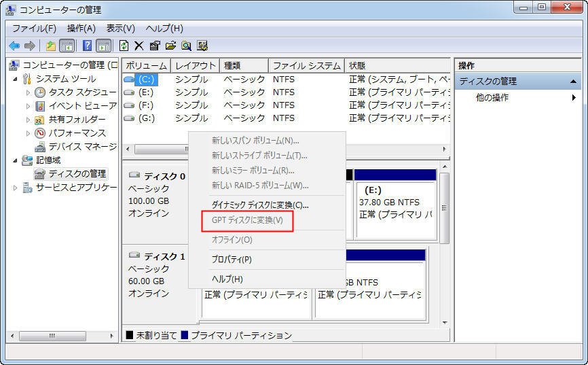
Task: Click 他の操作 in the actions pane
Action: pos(492,97)
